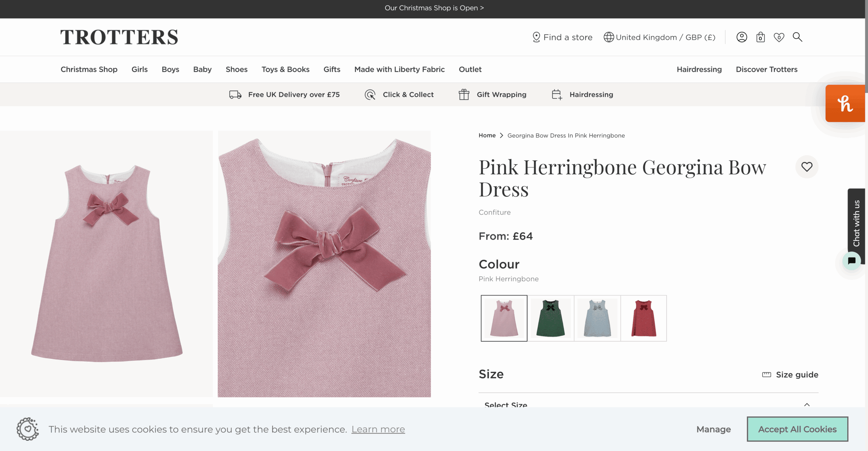Click the Honey extension orange icon
This screenshot has height=451, width=868.
click(845, 104)
